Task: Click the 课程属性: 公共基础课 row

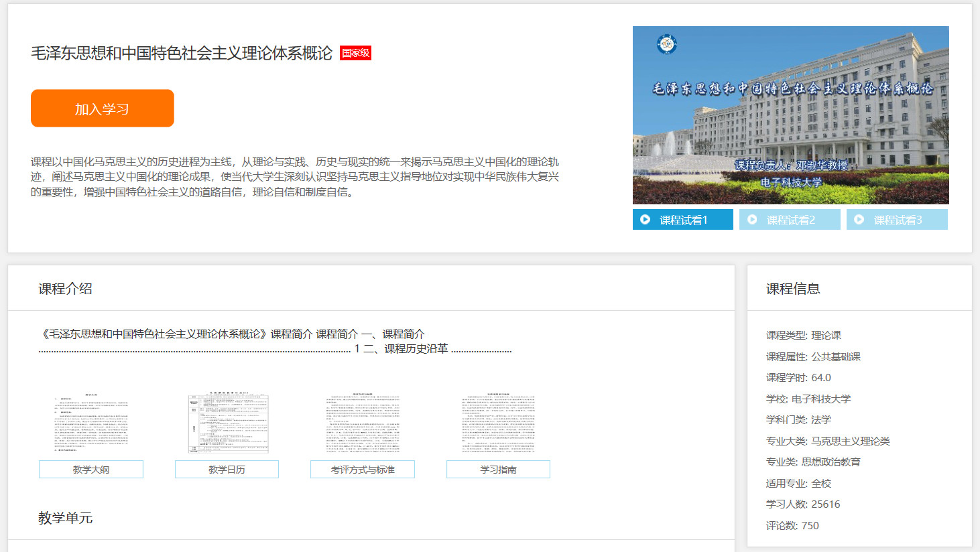Action: [x=814, y=356]
